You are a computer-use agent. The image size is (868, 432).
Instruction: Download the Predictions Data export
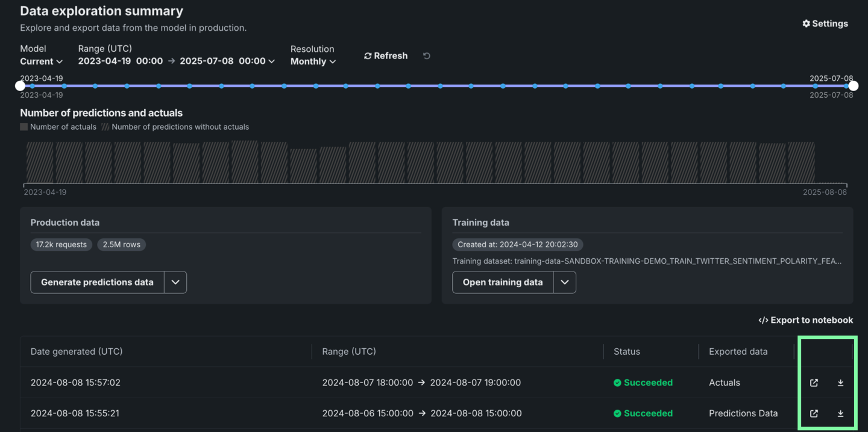click(840, 413)
